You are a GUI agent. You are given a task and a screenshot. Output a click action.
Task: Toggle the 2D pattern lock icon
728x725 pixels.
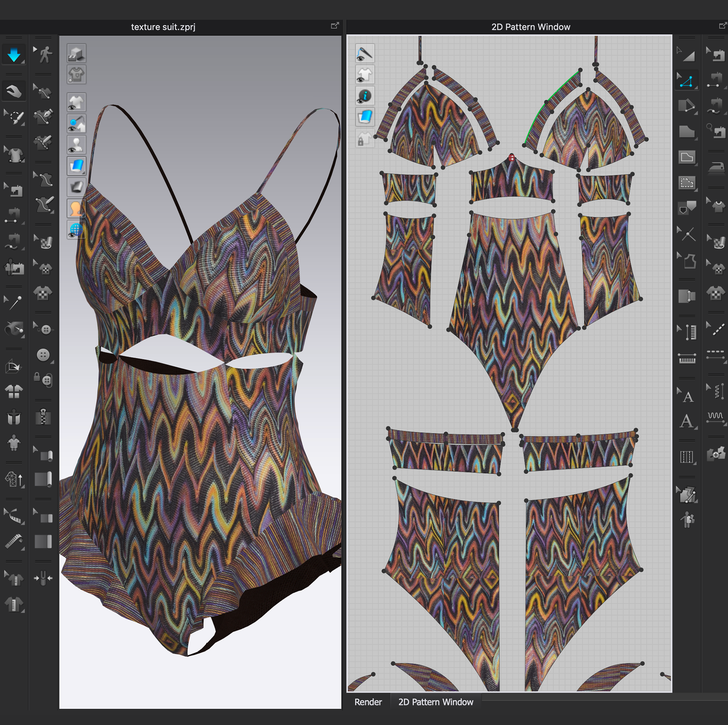coord(365,138)
